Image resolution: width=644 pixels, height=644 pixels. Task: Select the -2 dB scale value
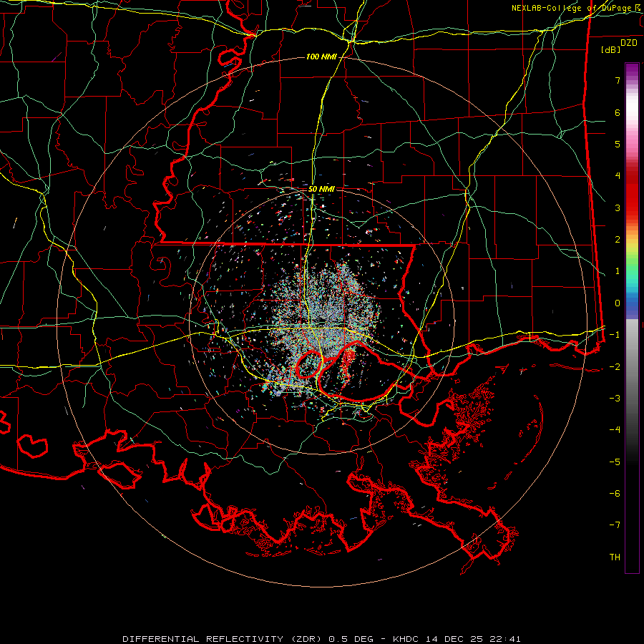click(615, 367)
